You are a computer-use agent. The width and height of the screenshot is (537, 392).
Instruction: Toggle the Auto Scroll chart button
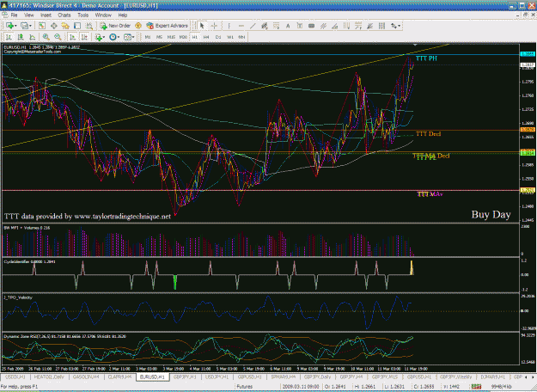point(72,37)
